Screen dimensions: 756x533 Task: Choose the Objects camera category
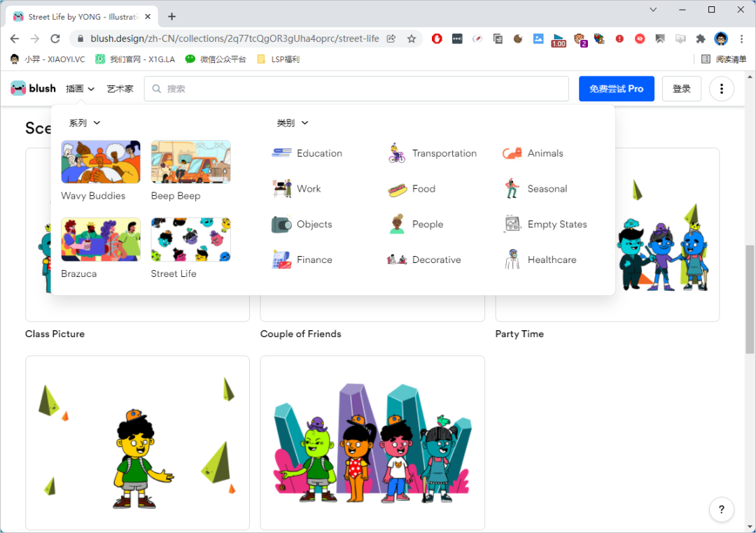[x=302, y=224]
